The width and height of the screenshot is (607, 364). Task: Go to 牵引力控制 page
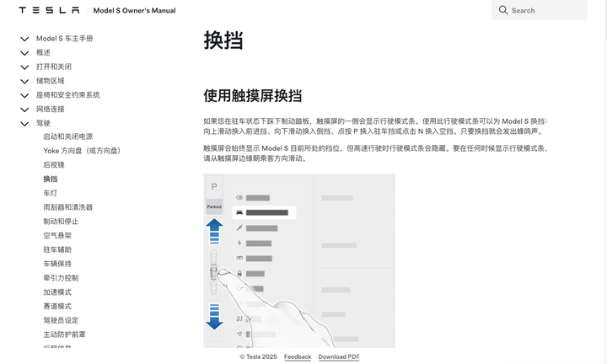pyautogui.click(x=61, y=278)
